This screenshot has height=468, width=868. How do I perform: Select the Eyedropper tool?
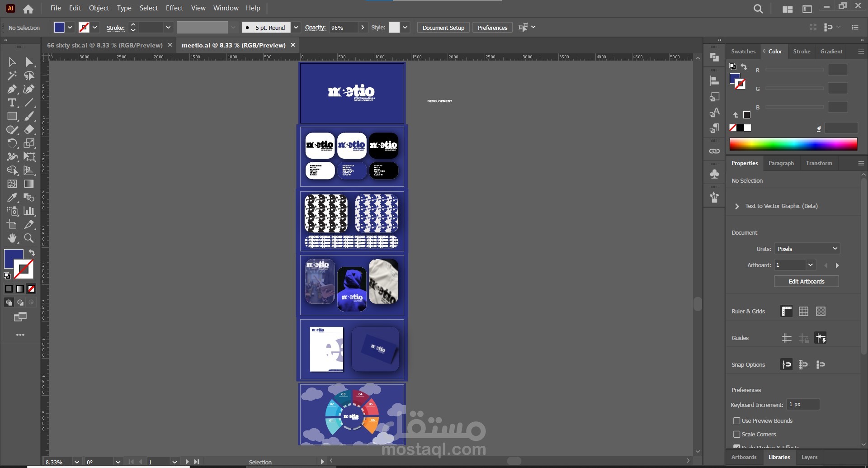(x=12, y=198)
